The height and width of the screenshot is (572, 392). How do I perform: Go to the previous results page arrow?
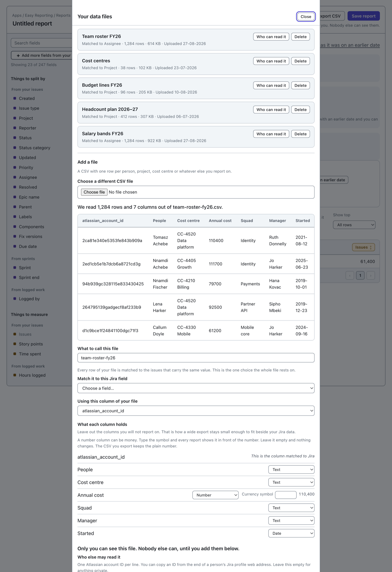click(x=350, y=276)
